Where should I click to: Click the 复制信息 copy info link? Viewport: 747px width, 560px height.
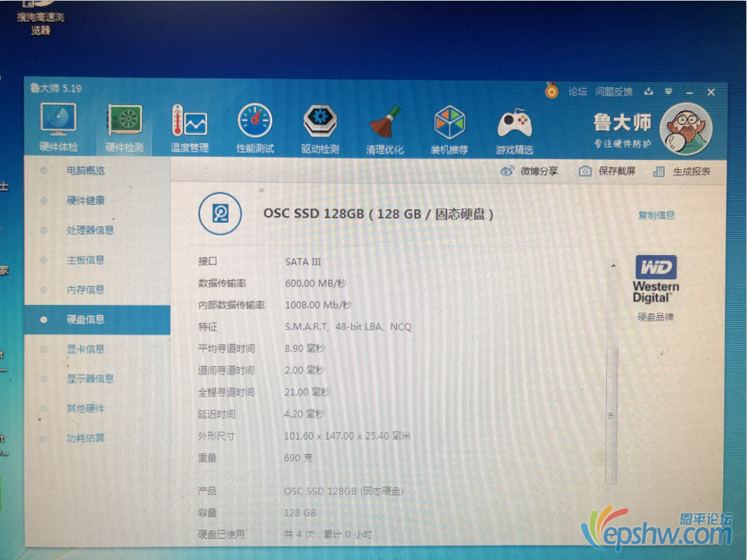[x=656, y=215]
